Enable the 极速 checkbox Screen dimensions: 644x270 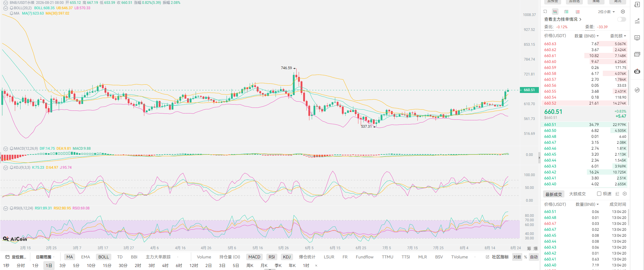(x=599, y=194)
